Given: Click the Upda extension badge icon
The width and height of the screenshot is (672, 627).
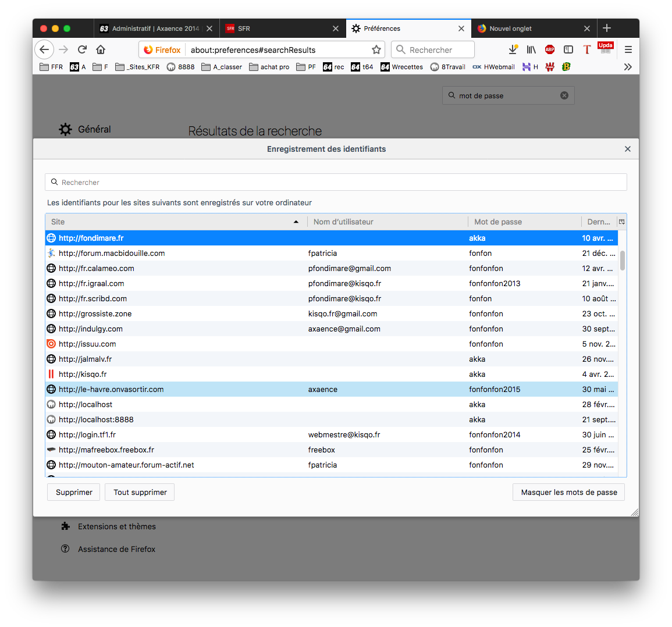Looking at the screenshot, I should click(606, 48).
